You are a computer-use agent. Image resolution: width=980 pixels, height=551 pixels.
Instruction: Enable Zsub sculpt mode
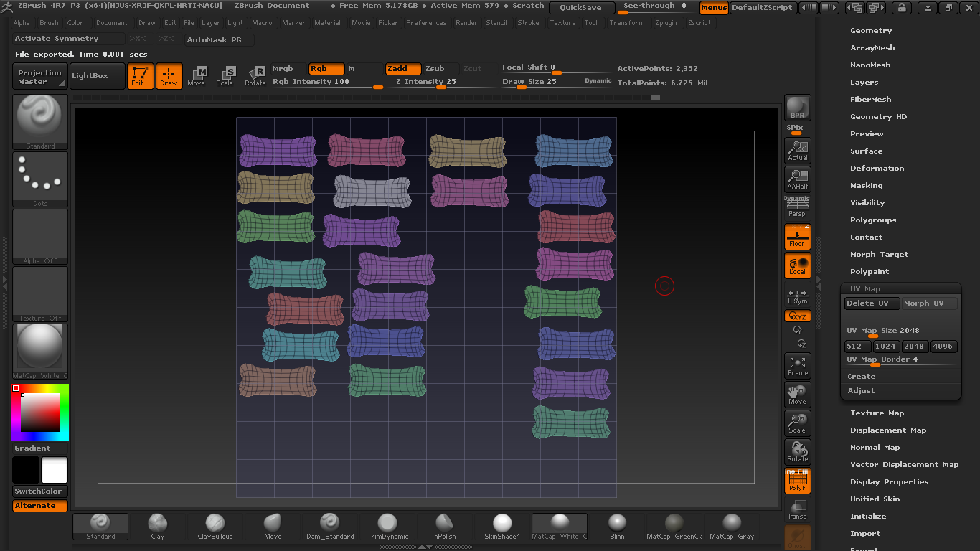coord(440,69)
